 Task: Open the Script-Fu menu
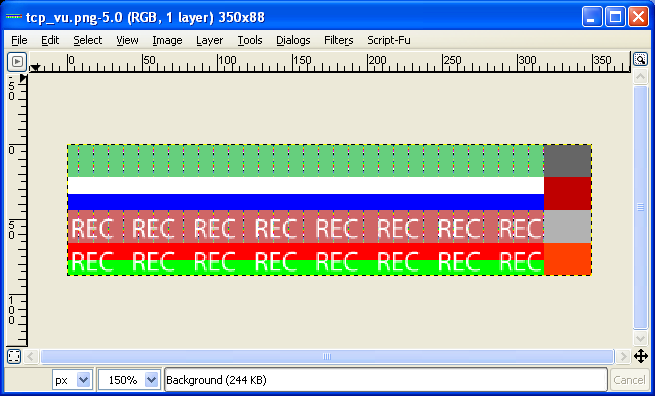(x=388, y=41)
